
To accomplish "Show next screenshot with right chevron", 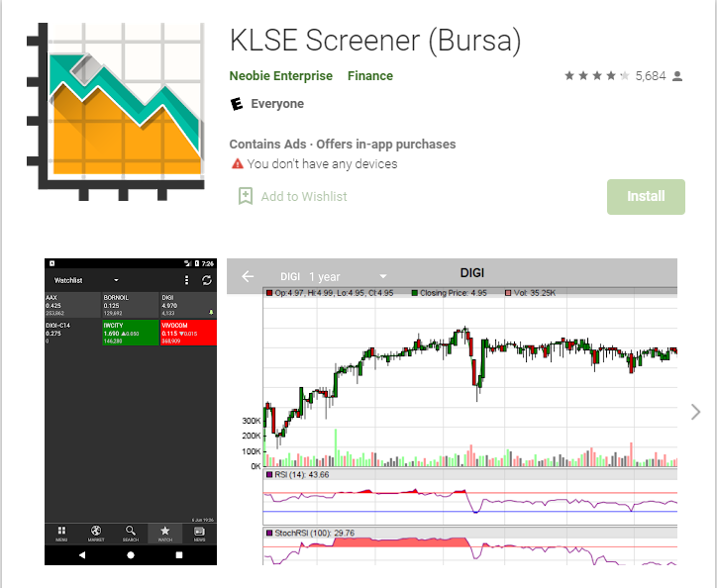I will 695,412.
